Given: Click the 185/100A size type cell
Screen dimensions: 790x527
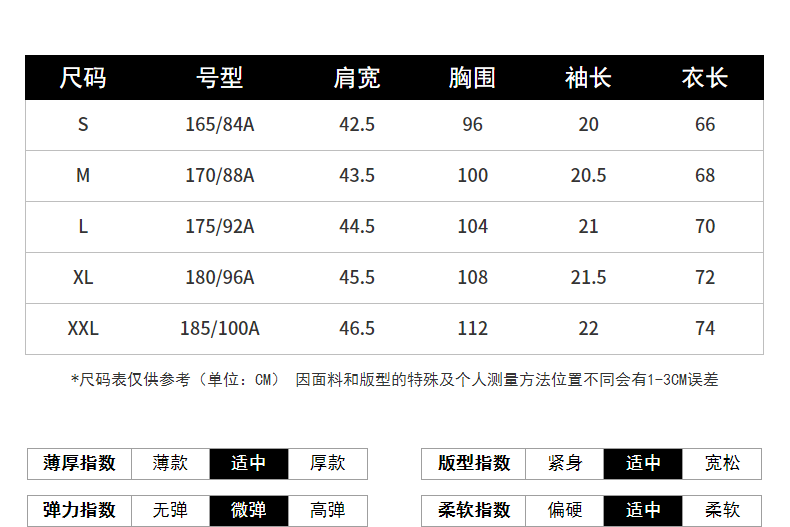Looking at the screenshot, I should point(220,328).
